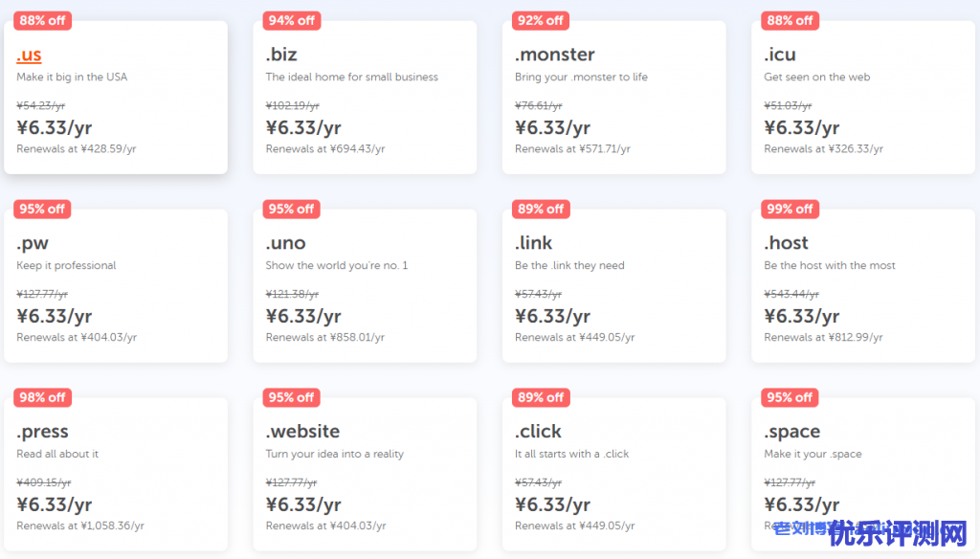
Task: Click "Show the world you're no. 1" tagline
Action: pos(337,266)
